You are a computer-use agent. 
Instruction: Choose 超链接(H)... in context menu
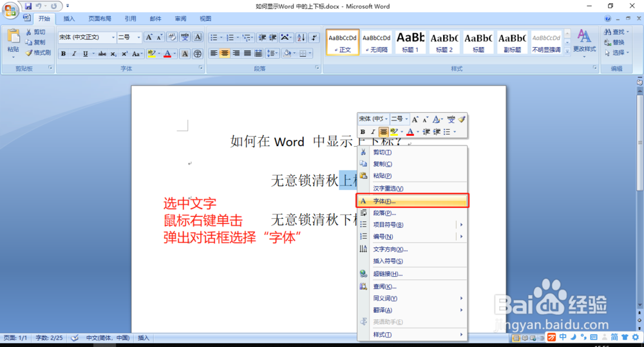[412, 274]
